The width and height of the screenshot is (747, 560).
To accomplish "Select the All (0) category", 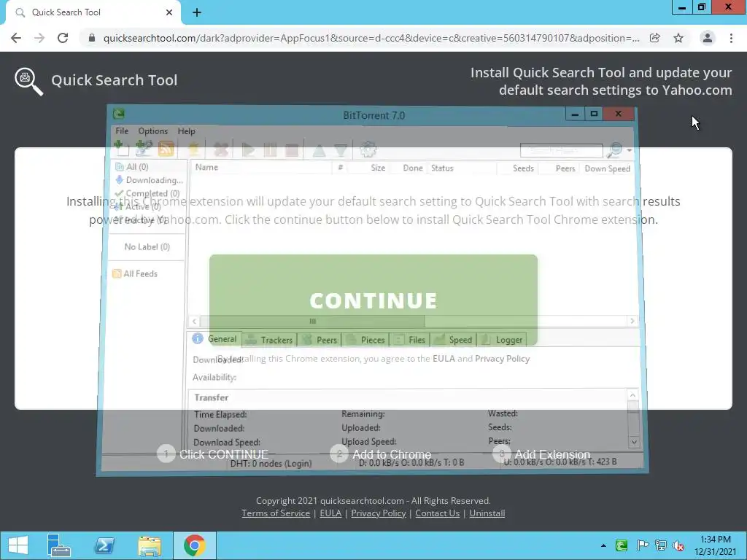I will click(x=133, y=167).
